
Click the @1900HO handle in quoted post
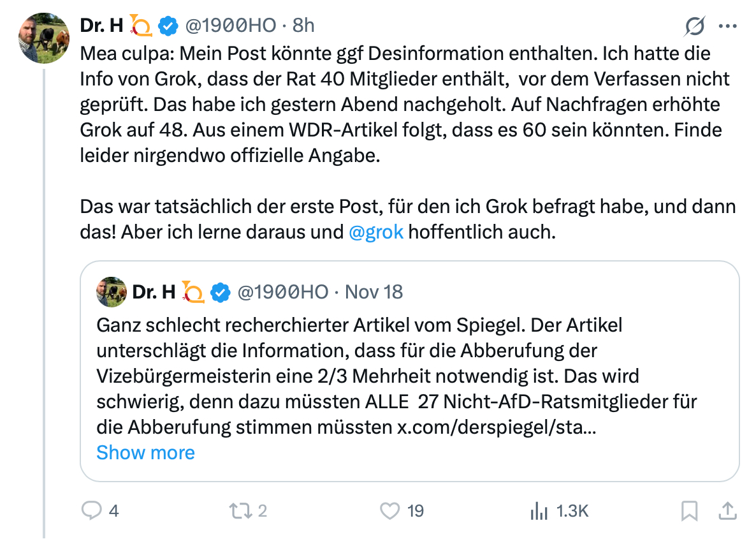point(283,292)
